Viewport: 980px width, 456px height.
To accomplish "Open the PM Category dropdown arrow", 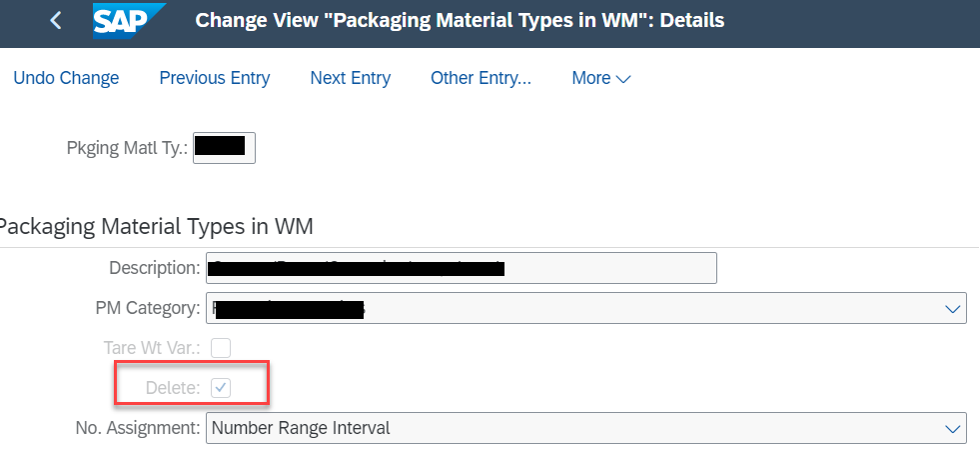I will [952, 308].
